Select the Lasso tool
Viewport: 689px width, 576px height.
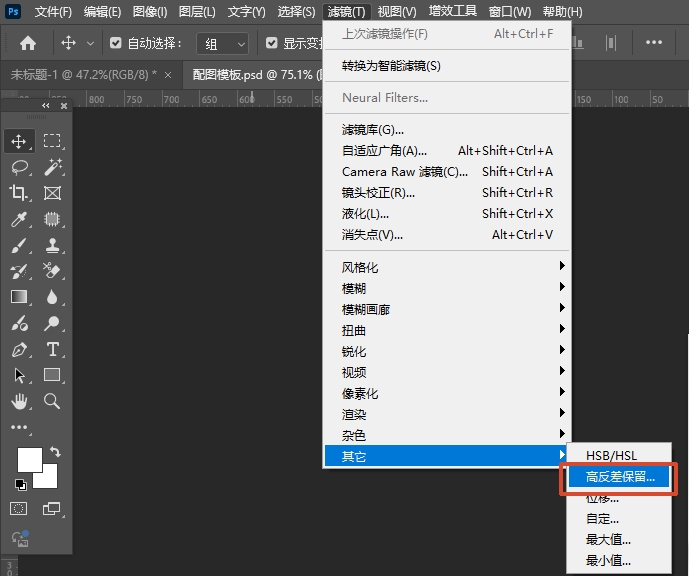click(19, 167)
